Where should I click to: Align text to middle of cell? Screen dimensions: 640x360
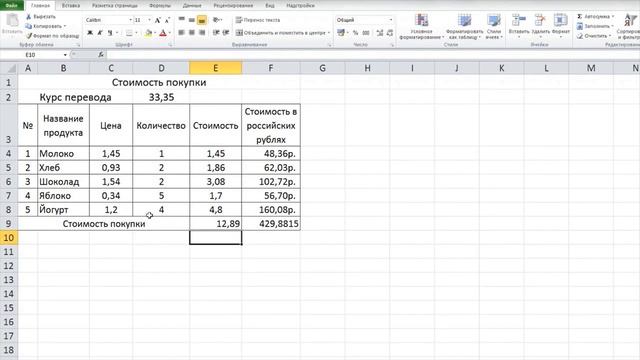(191, 20)
